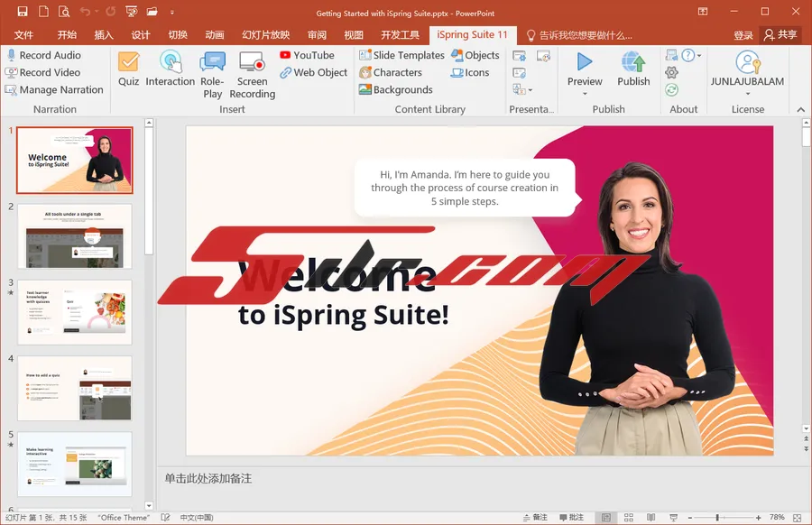The height and width of the screenshot is (525, 812).
Task: Zoom in with the plus button
Action: 758,517
